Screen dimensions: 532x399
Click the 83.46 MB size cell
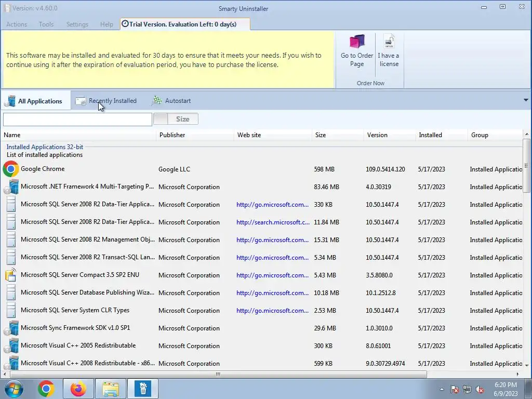pyautogui.click(x=326, y=187)
